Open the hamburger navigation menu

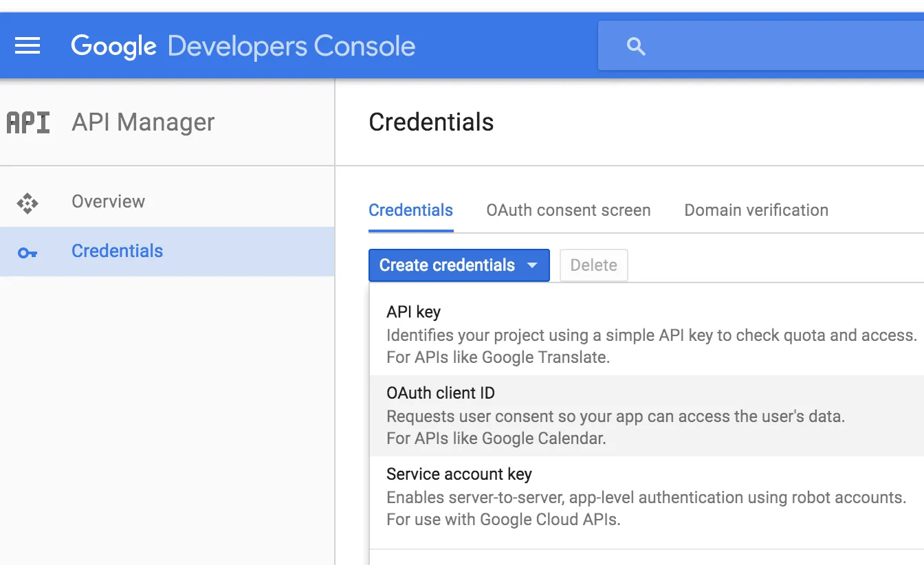[27, 46]
